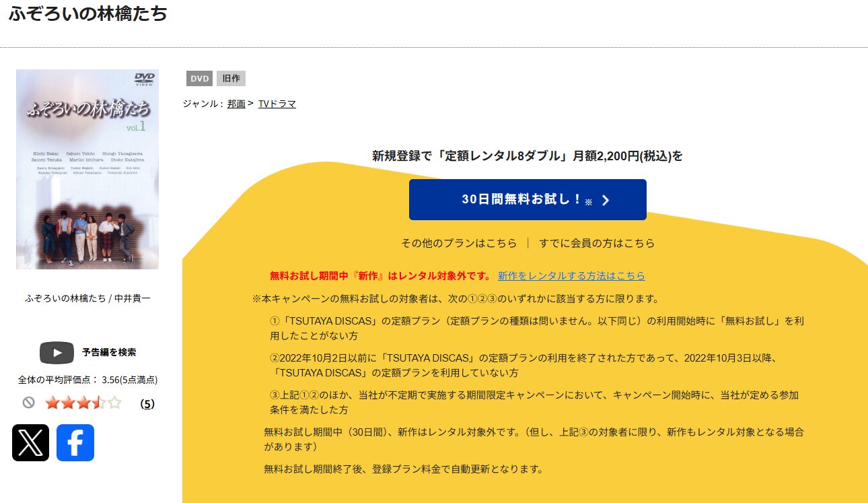
Task: Open the ふぞろいの林檎たち DVD cover image
Action: click(87, 169)
